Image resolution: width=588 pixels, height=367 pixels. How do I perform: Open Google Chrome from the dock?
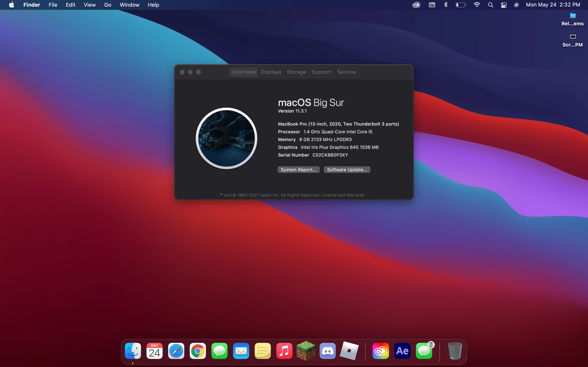pyautogui.click(x=198, y=351)
